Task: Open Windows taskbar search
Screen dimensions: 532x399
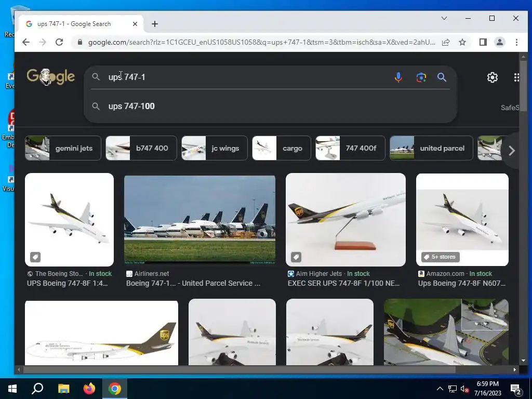Action: pos(37,389)
